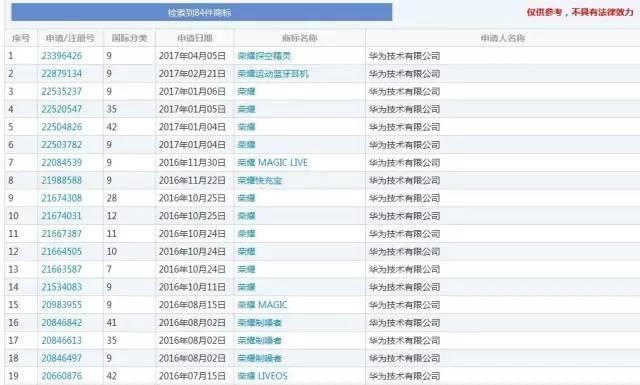Open registration number 21664505
This screenshot has height=385, width=640.
(x=62, y=251)
